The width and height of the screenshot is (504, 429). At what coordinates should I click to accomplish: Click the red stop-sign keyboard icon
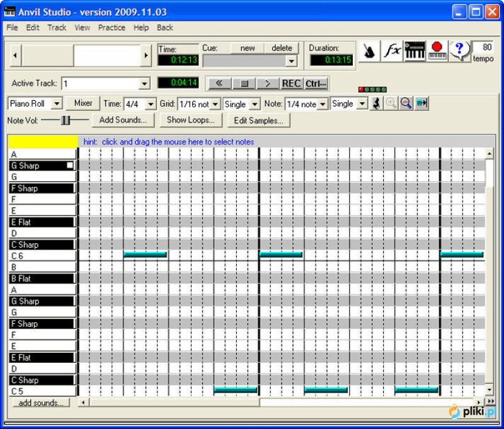[x=437, y=51]
